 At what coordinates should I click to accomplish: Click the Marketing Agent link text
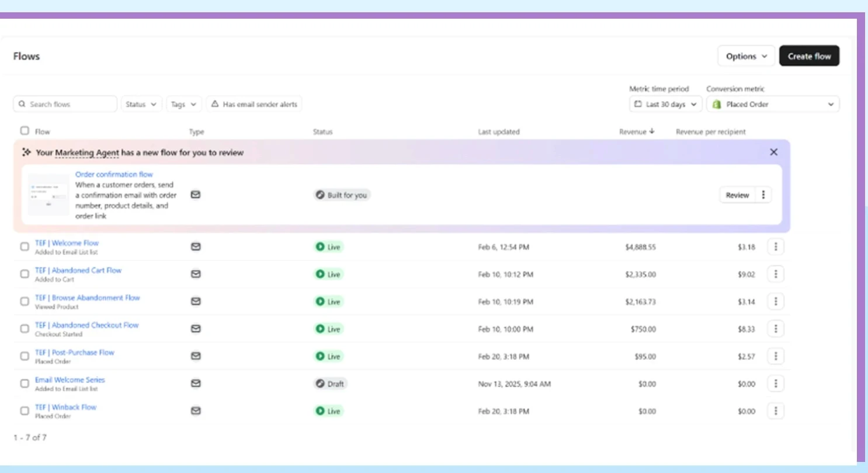[x=87, y=152]
